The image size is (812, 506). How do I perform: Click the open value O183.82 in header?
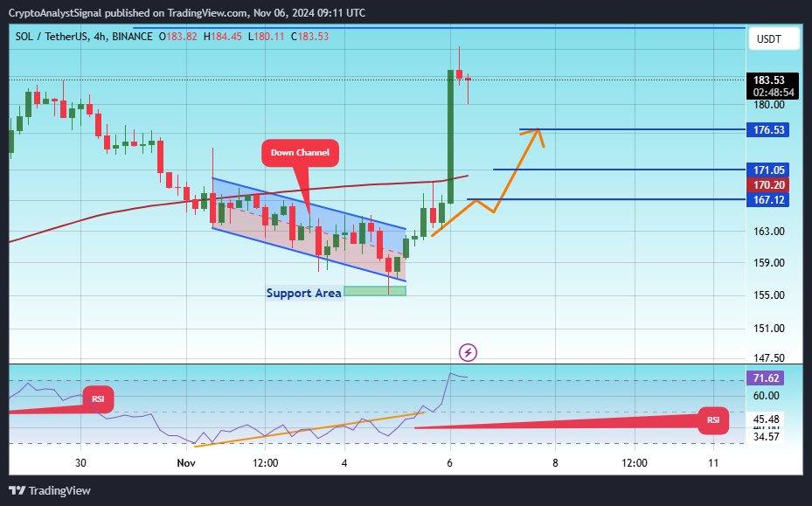point(177,37)
